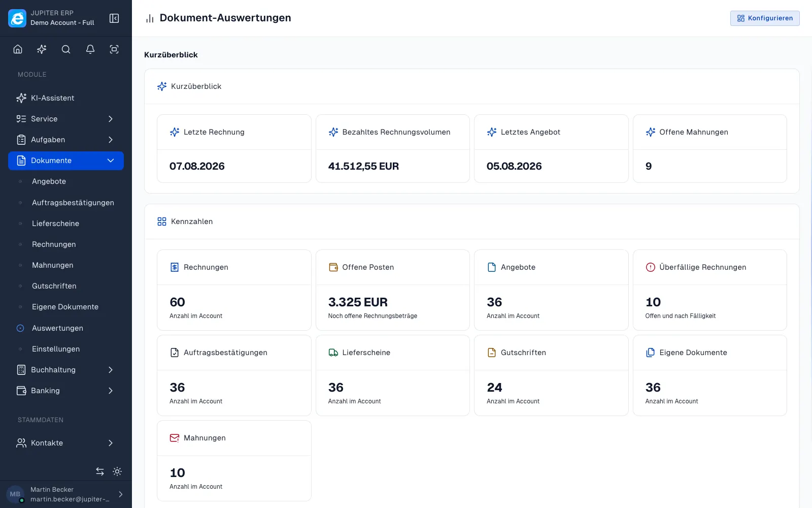
Task: Collapse the sidebar panel icon
Action: 114,18
